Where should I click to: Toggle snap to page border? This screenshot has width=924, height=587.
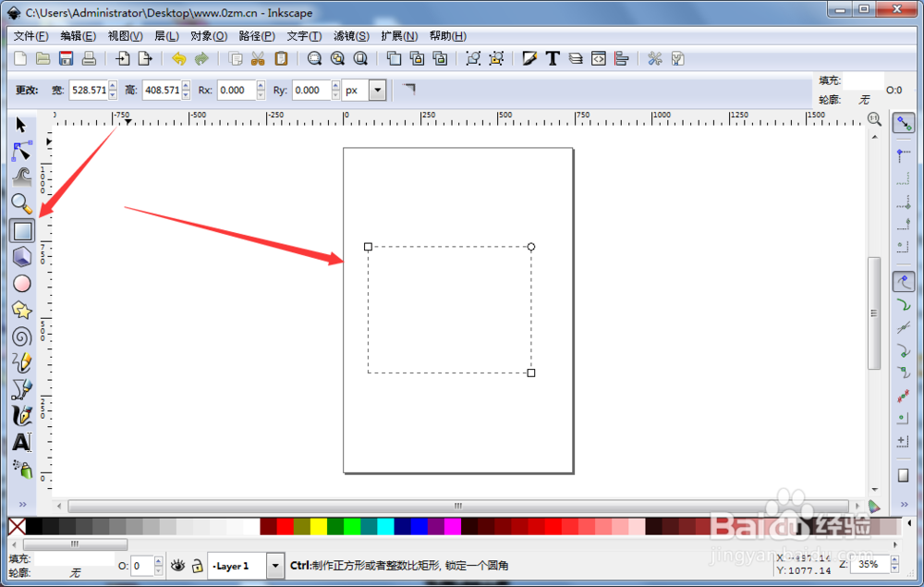903,475
